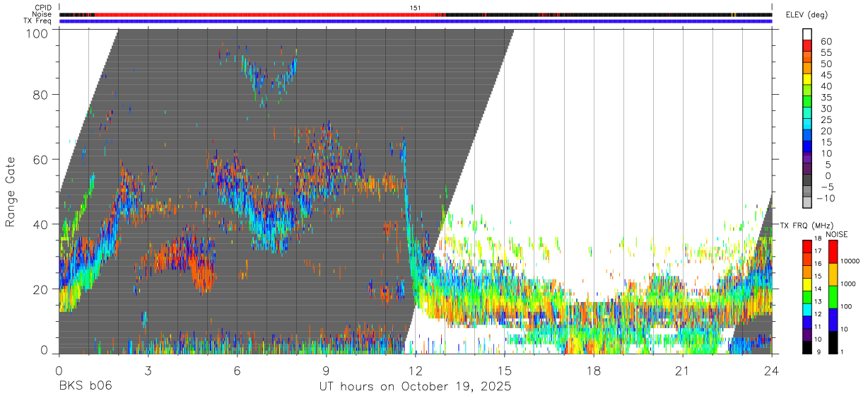This screenshot has height=401, width=868.
Task: Click the NOISE colorbar label '1'
Action: pyautogui.click(x=840, y=351)
